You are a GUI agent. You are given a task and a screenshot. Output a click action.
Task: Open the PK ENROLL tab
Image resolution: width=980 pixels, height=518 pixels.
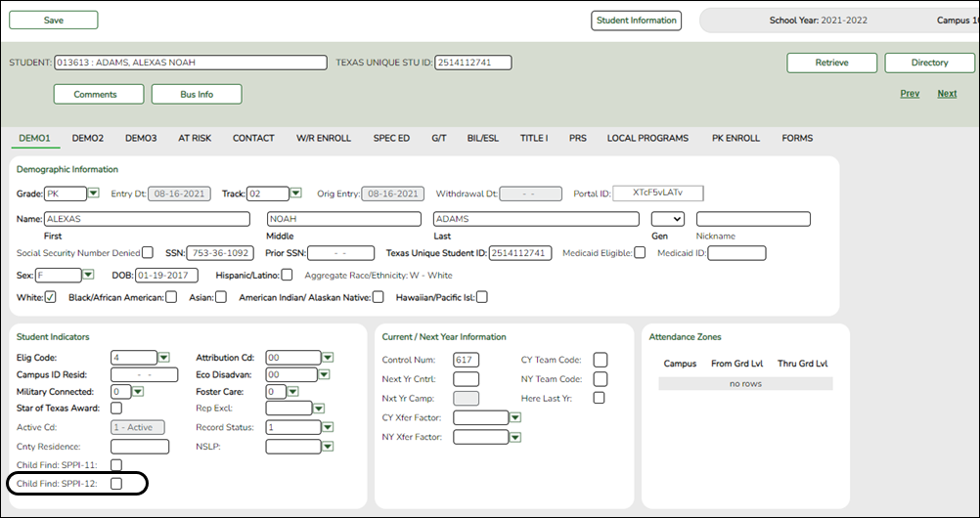(x=736, y=138)
